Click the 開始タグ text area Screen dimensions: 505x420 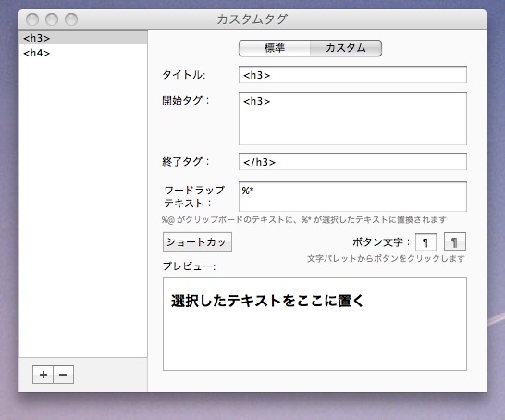tap(352, 118)
